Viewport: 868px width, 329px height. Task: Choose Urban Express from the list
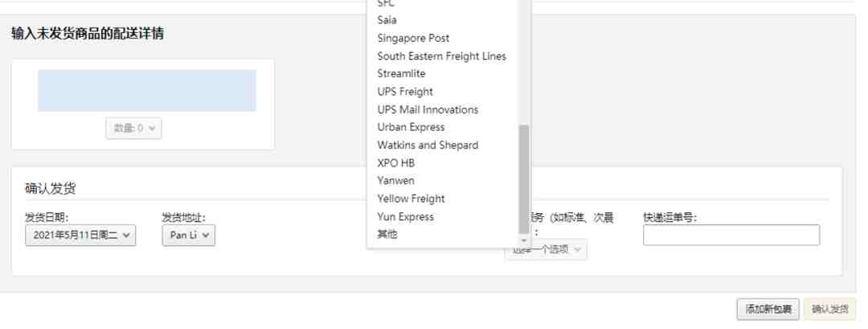(x=411, y=127)
